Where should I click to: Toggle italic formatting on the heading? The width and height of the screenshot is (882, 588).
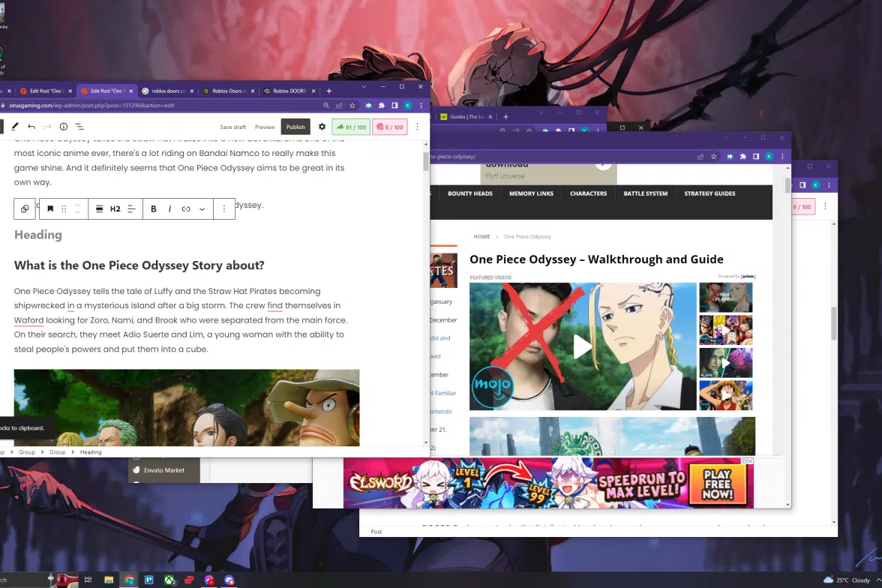[169, 208]
